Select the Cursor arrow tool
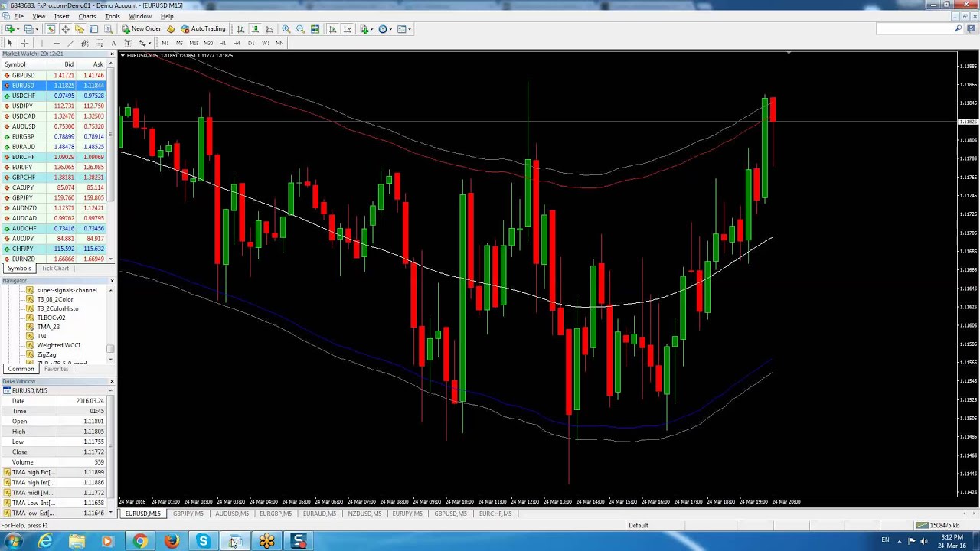980x551 pixels. (x=10, y=43)
